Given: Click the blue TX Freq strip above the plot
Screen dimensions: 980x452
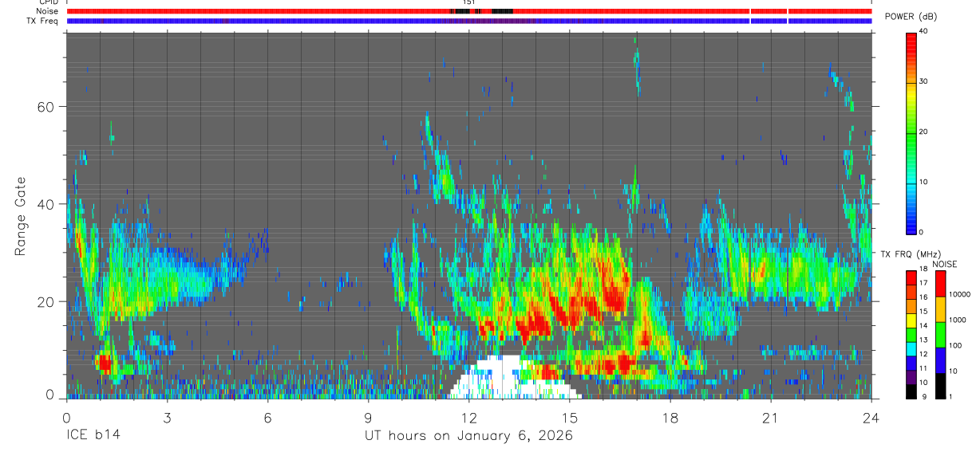Looking at the screenshot, I should click(x=468, y=21).
